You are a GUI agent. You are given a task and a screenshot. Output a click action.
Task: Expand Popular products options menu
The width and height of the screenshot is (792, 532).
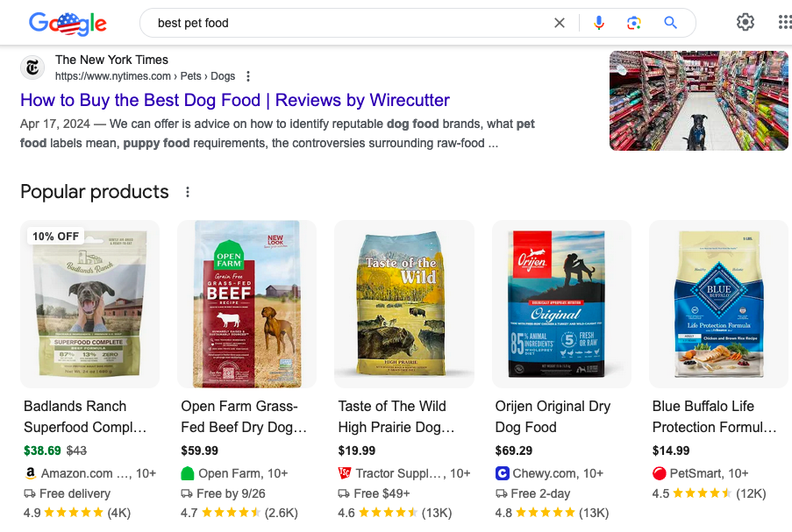coord(187,192)
